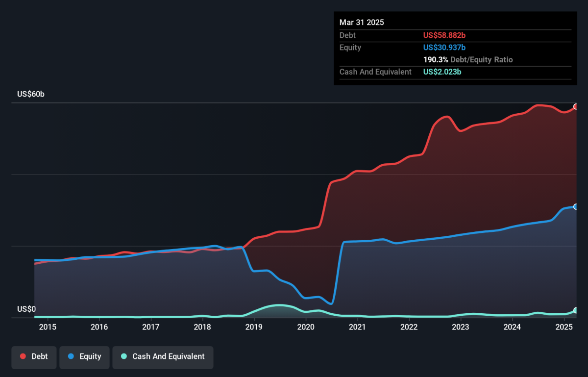Screen dimensions: 588x377
Task: Click the US$2.023b Cash value in tooltip
Action: [x=442, y=72]
